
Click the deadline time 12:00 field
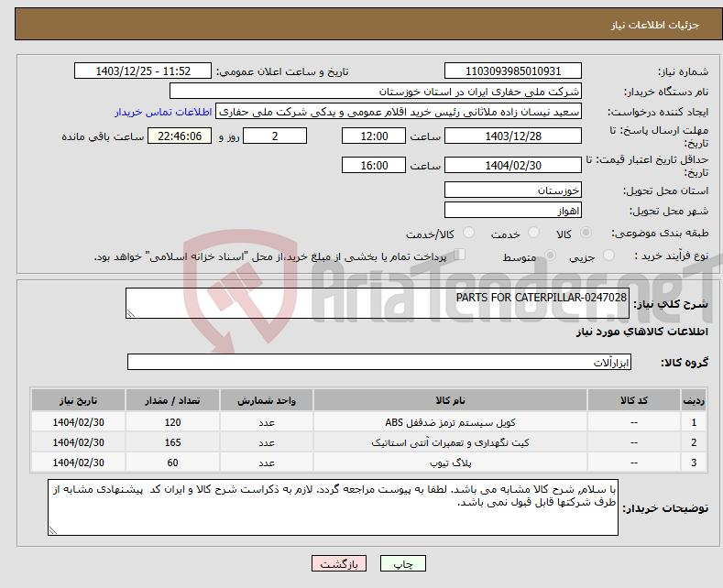click(x=374, y=136)
